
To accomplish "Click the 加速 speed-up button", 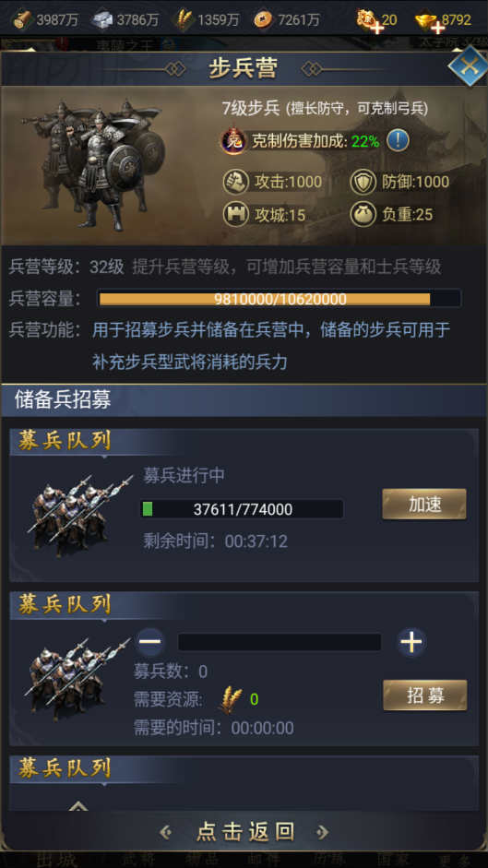I will coord(424,504).
